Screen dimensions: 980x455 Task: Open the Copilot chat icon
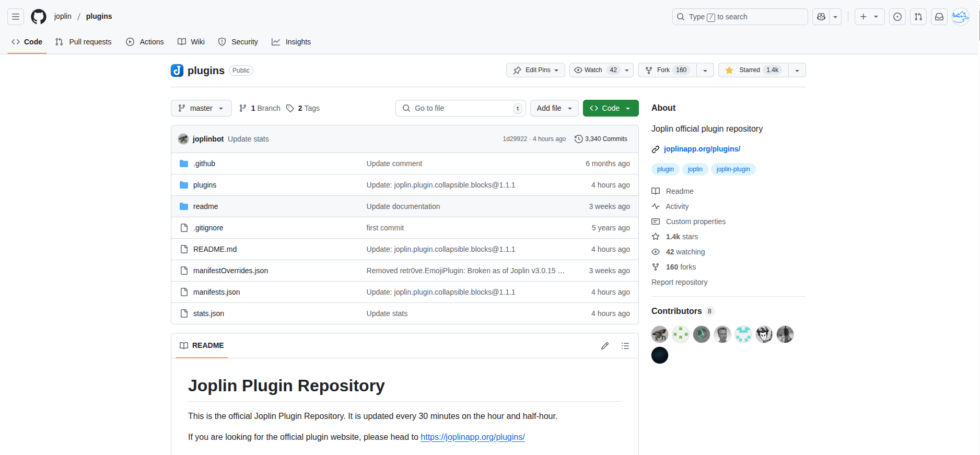pos(821,17)
